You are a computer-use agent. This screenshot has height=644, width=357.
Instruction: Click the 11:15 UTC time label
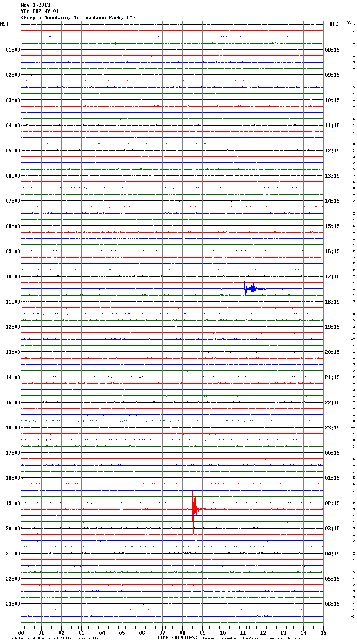(332, 126)
